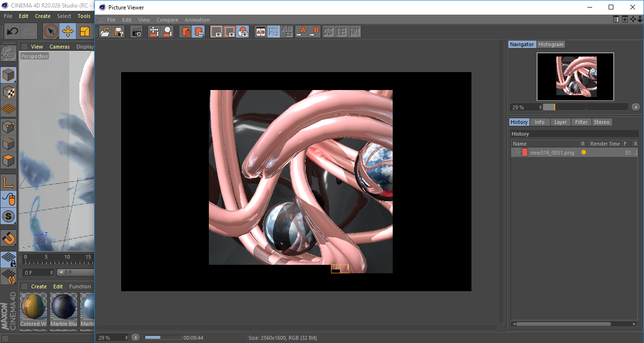Switch to the Layer tab

pos(560,122)
